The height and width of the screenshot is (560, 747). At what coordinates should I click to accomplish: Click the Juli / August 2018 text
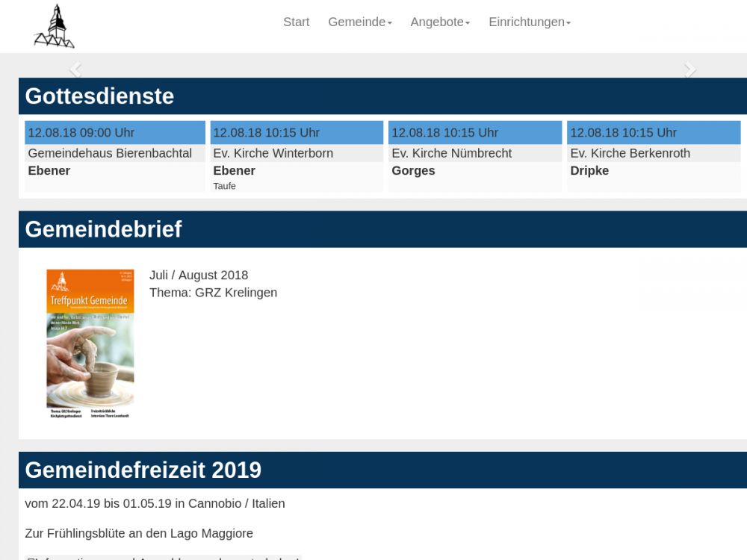(x=199, y=276)
